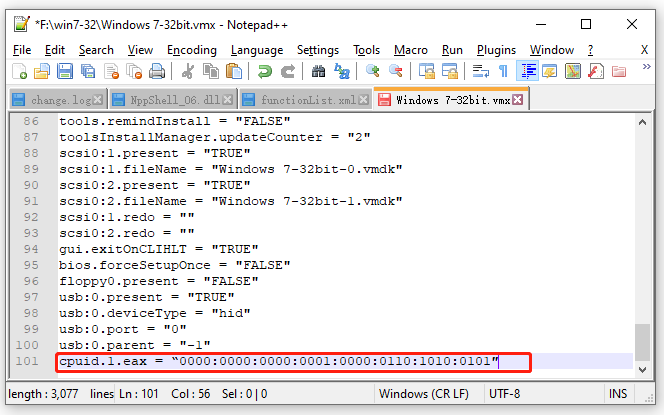Click line number 94 in the margin

(30, 249)
